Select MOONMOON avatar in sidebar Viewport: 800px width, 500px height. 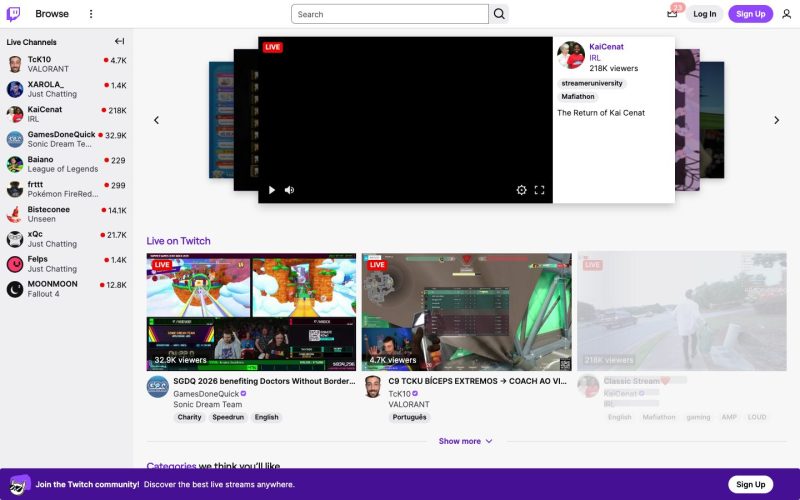[15, 289]
